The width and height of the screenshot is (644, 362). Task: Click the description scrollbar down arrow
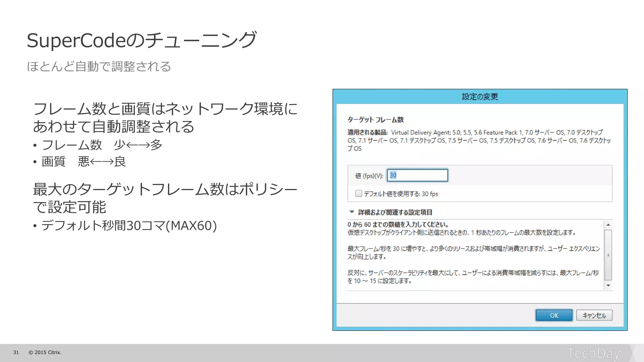[608, 285]
